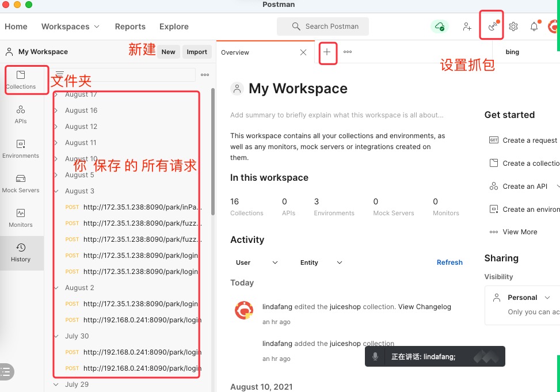Expand the August 11 history group

(x=56, y=143)
